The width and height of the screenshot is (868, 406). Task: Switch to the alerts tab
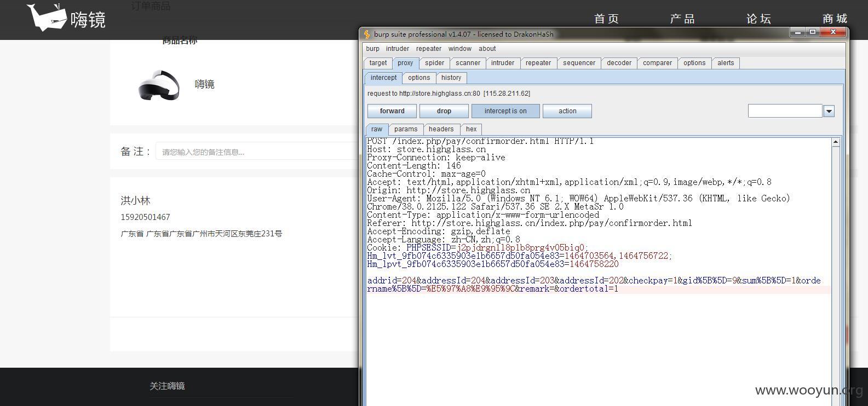(x=726, y=63)
